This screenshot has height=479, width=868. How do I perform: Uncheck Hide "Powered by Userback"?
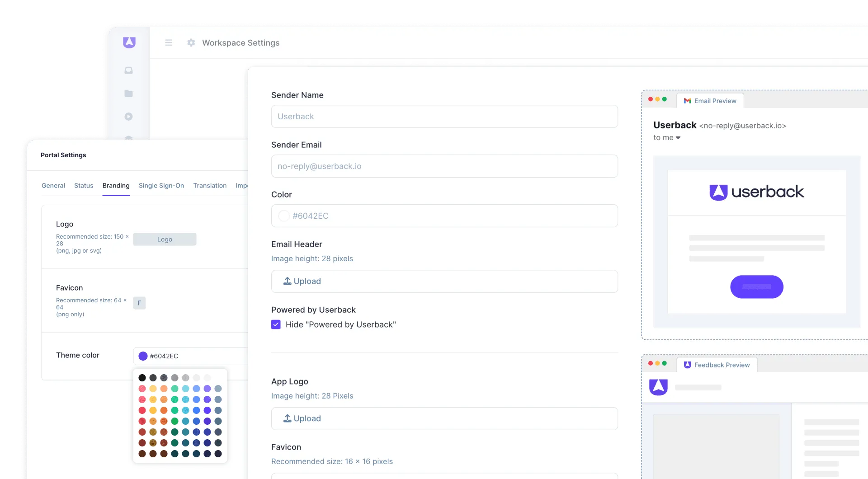pyautogui.click(x=276, y=324)
